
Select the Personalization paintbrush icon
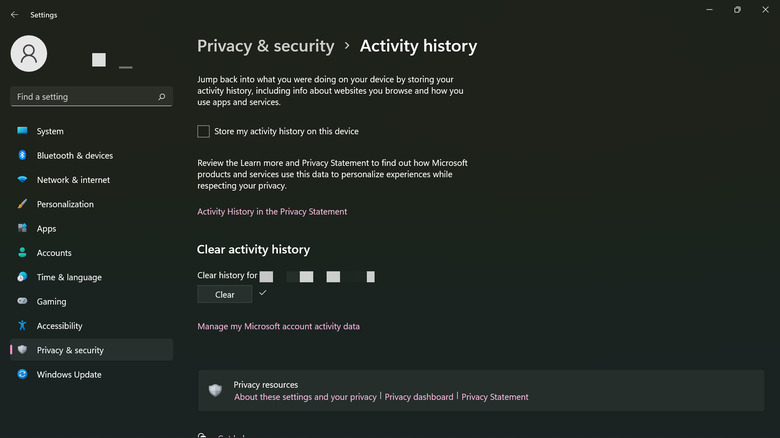[22, 204]
